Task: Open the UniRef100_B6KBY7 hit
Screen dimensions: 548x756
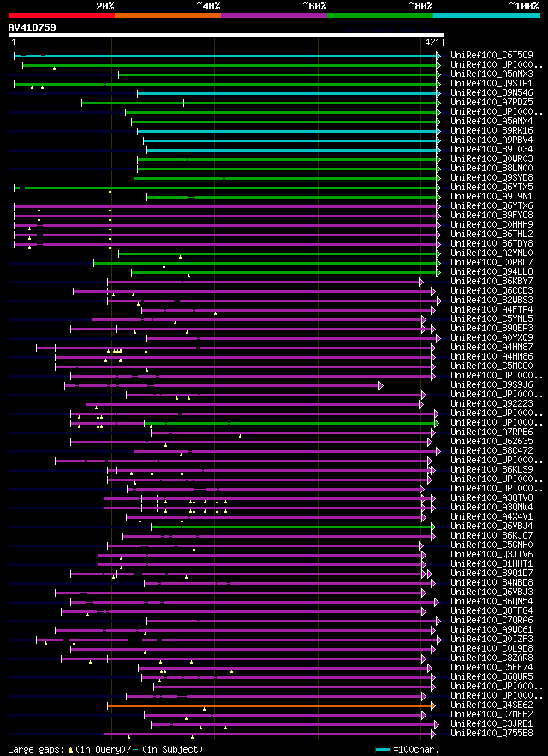Action: click(x=492, y=282)
